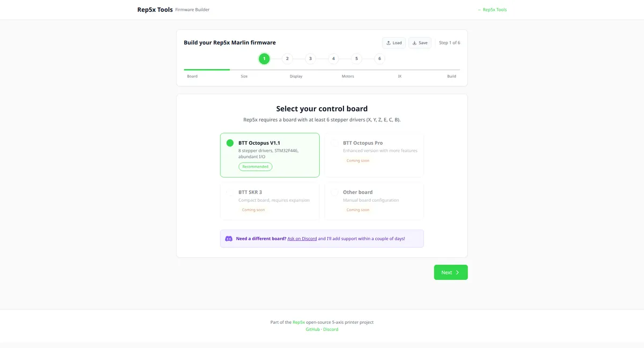
Task: Open the Discord footer link
Action: [331, 329]
